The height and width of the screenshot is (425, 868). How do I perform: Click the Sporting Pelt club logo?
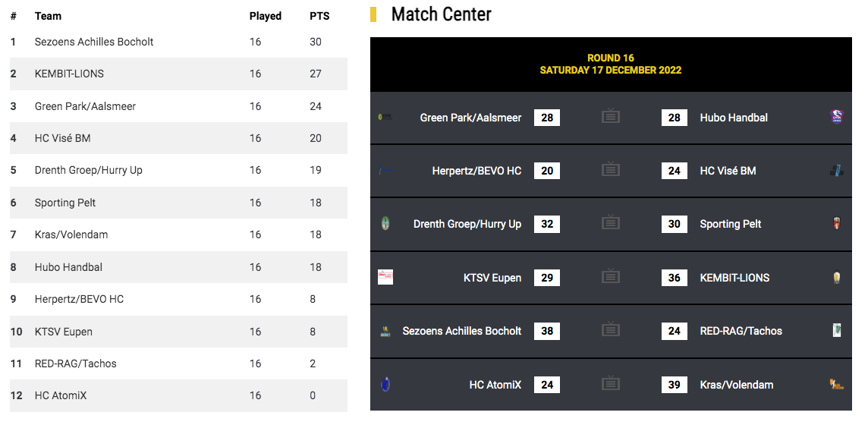[x=836, y=224]
